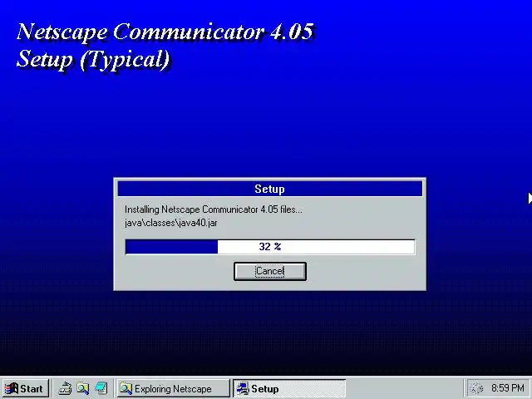Launch the first quick launch icon beside Start
This screenshot has width=532, height=399.
65,388
